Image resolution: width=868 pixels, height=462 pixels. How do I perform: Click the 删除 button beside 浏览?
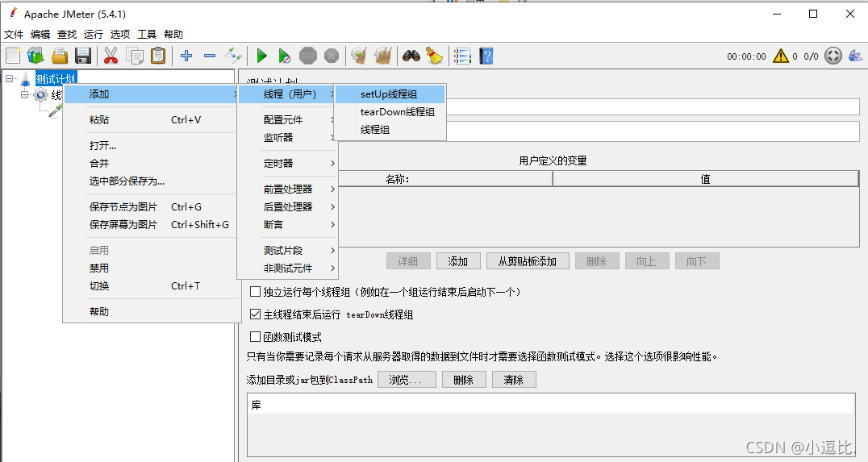coord(464,380)
